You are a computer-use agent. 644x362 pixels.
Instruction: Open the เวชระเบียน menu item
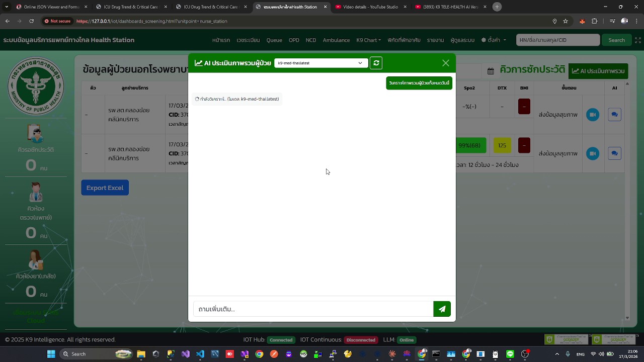(x=248, y=40)
